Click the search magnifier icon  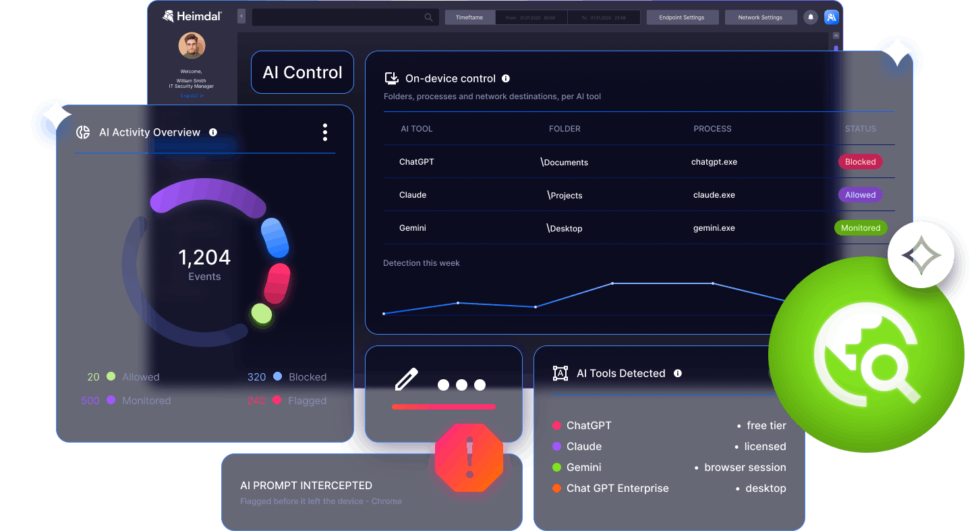(428, 18)
